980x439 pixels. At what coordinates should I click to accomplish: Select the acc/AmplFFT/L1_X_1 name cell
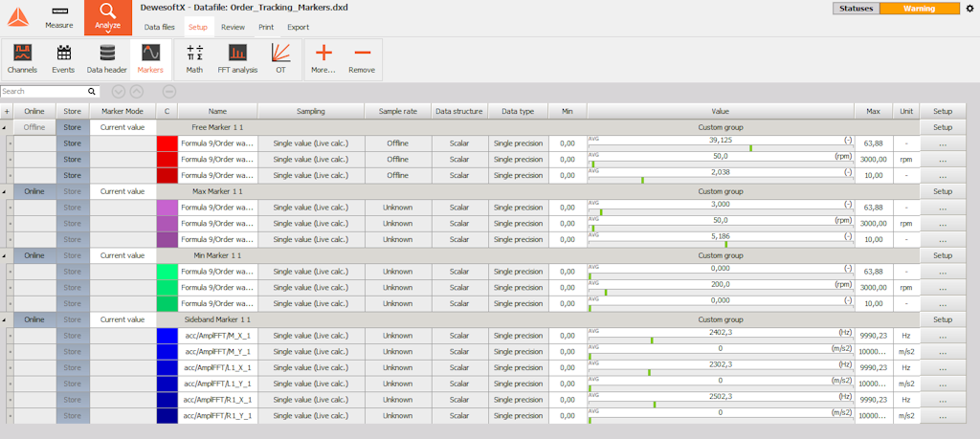(217, 367)
